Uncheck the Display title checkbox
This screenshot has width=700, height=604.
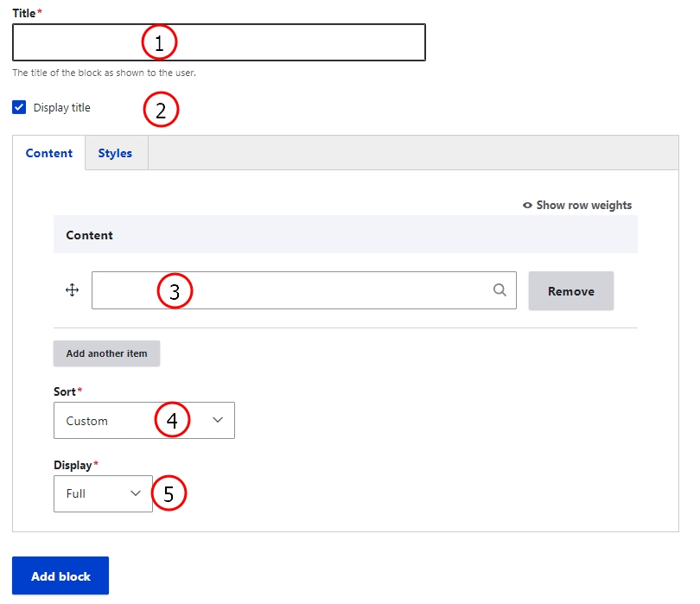click(19, 108)
